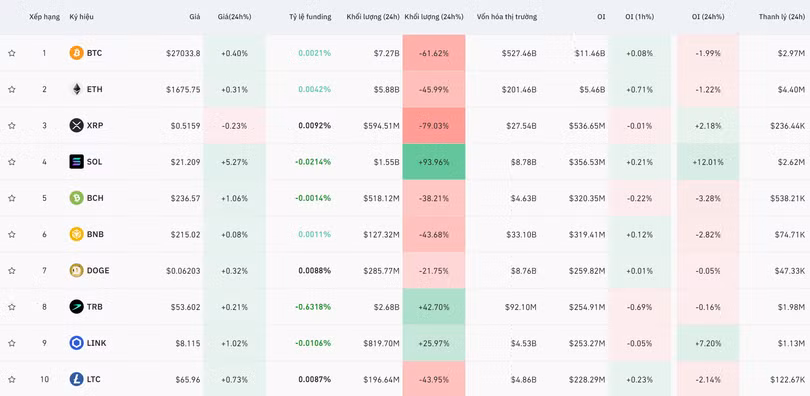Screen dimensions: 810x396
Task: Click BCH OI 1h change -0.22%
Action: [639, 198]
